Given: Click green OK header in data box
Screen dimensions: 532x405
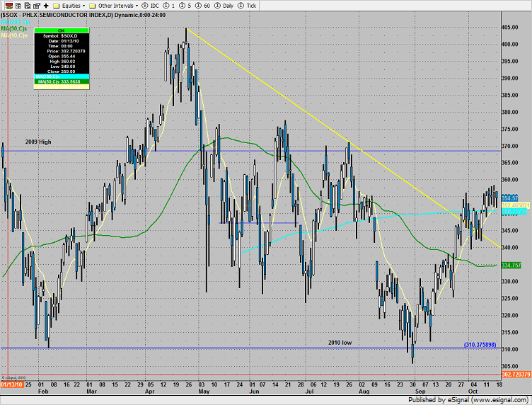Looking at the screenshot, I should pyautogui.click(x=61, y=30).
